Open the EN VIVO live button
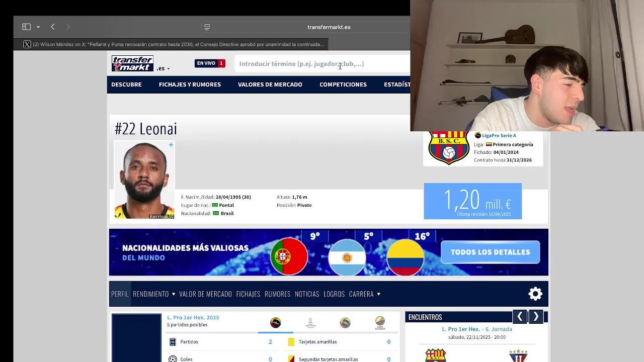Viewport: 644px width, 362px height. click(x=210, y=63)
